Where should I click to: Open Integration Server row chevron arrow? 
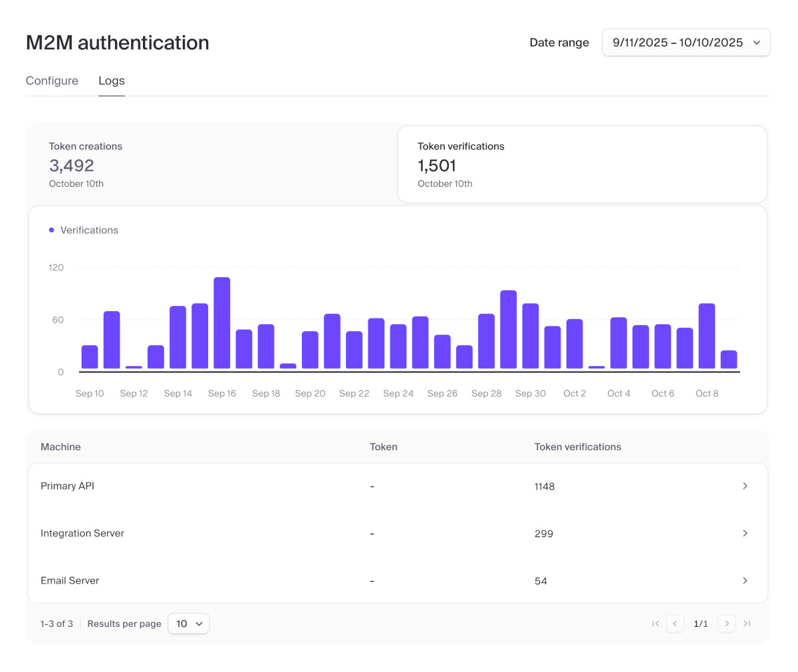[x=745, y=533]
